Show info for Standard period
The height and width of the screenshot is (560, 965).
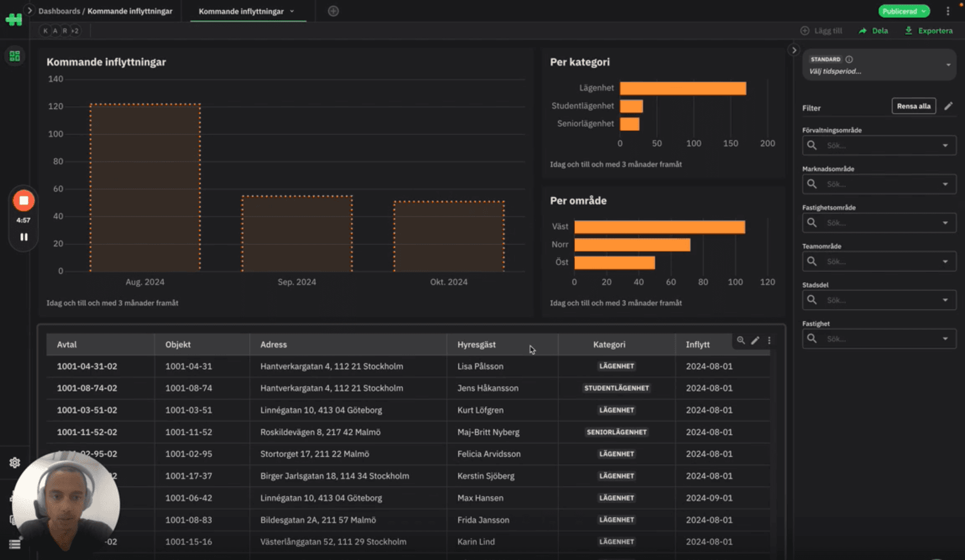click(x=849, y=59)
